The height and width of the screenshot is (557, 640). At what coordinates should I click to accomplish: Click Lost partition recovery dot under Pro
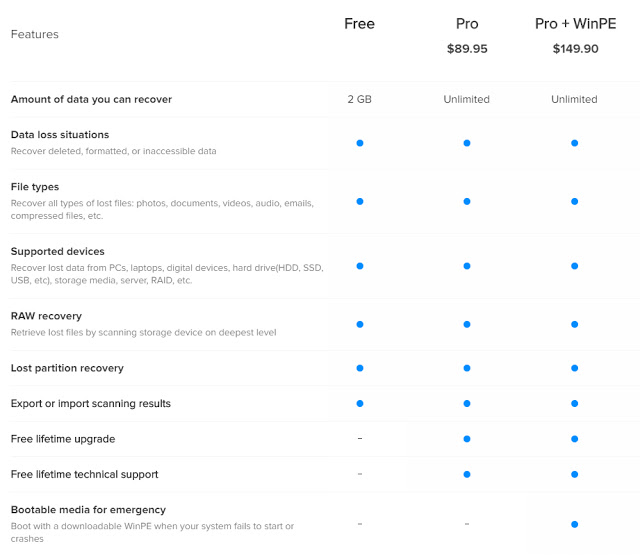tap(467, 368)
